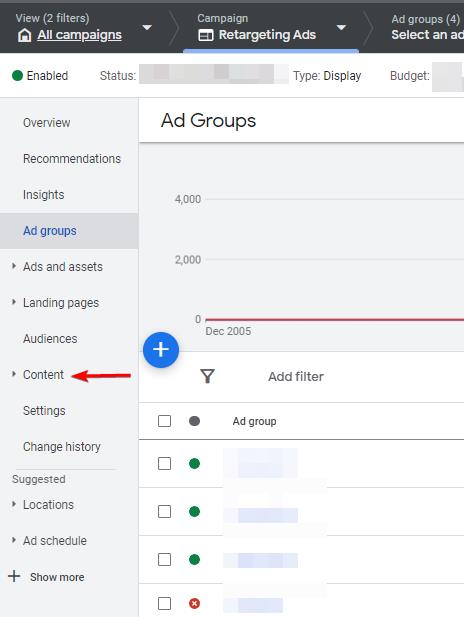Expand Ad schedule section arrow

click(x=14, y=540)
